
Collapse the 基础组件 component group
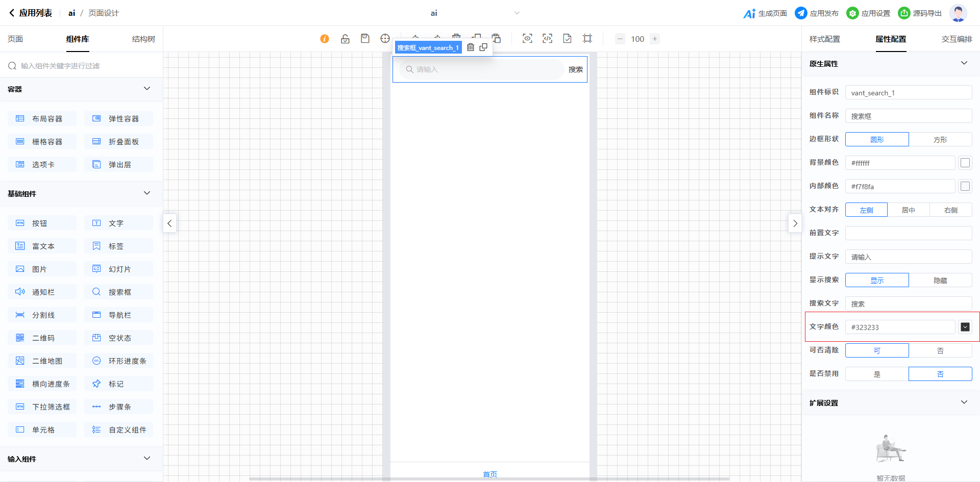147,193
